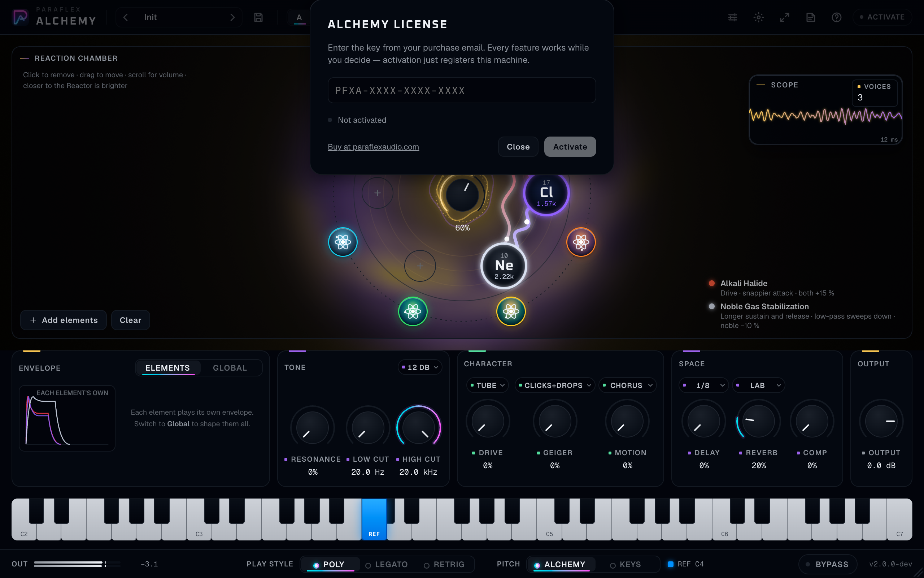The image size is (924, 578).
Task: Open the help question mark icon
Action: click(836, 17)
